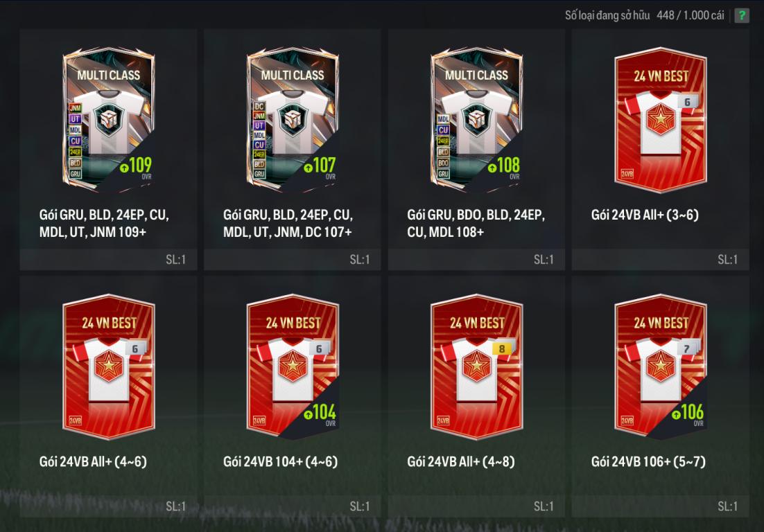
Task: Choose the 24 VN Best 104 OVR pack card
Action: [293, 367]
